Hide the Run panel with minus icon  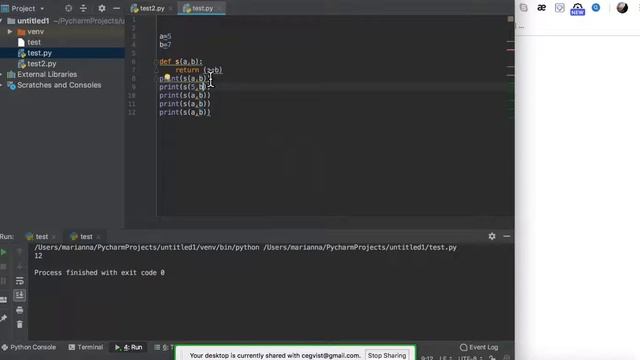pyautogui.click(x=507, y=236)
